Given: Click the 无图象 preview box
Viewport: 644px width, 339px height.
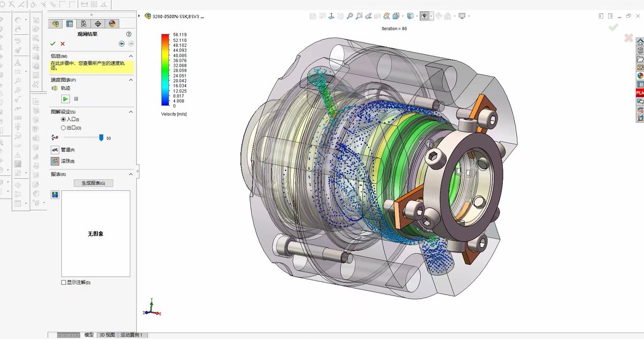Looking at the screenshot, I should click(96, 234).
